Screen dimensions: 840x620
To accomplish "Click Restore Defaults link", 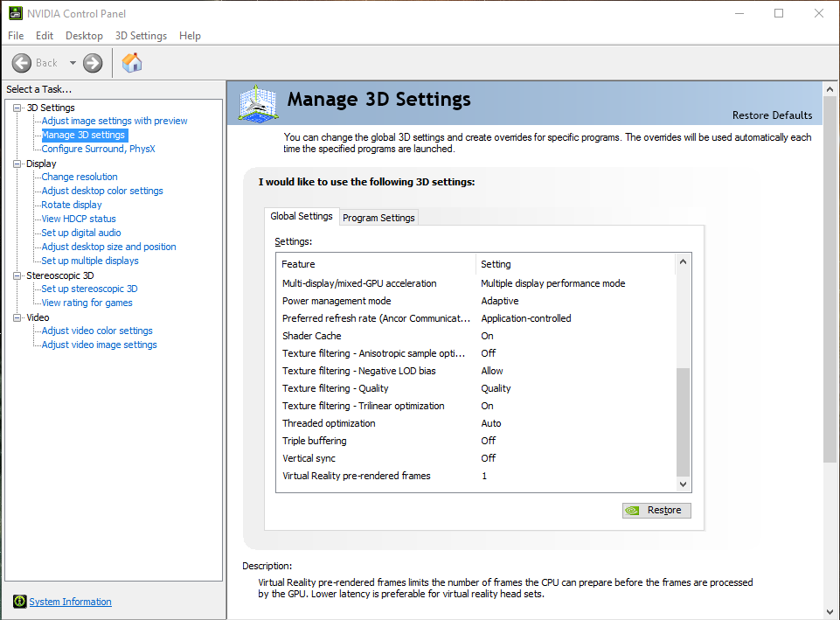I will click(x=772, y=115).
